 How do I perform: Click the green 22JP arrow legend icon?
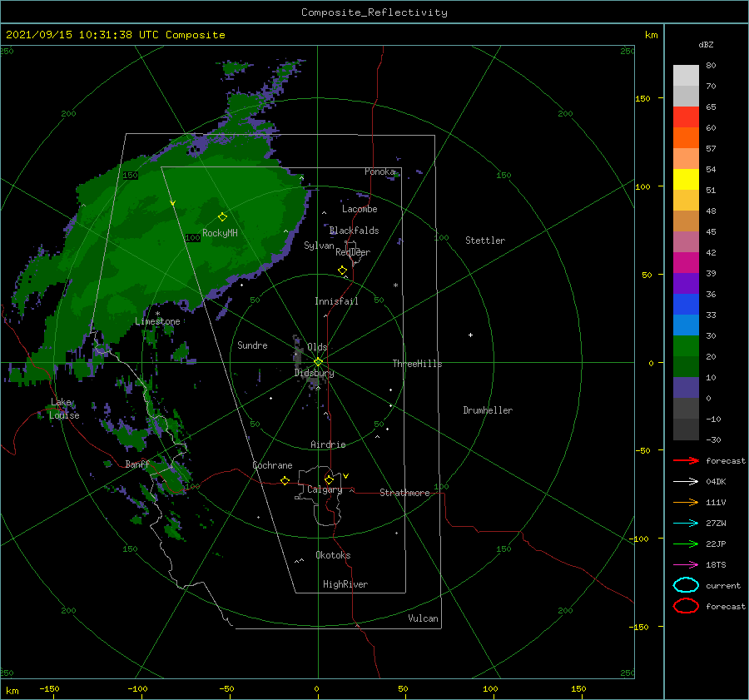686,544
